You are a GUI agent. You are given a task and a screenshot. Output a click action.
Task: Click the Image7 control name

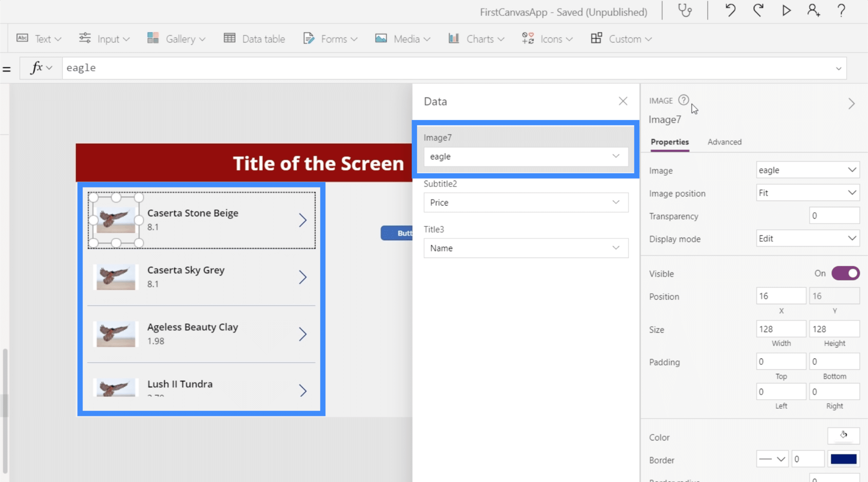pos(665,119)
